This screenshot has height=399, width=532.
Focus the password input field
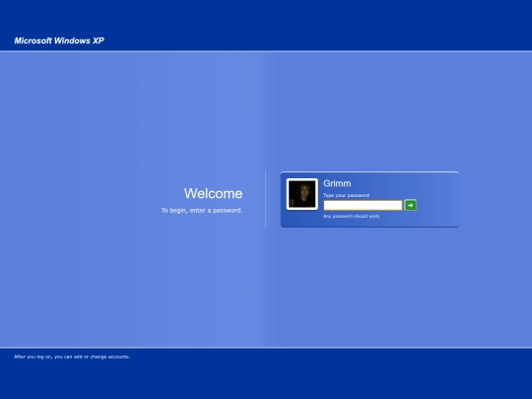363,205
